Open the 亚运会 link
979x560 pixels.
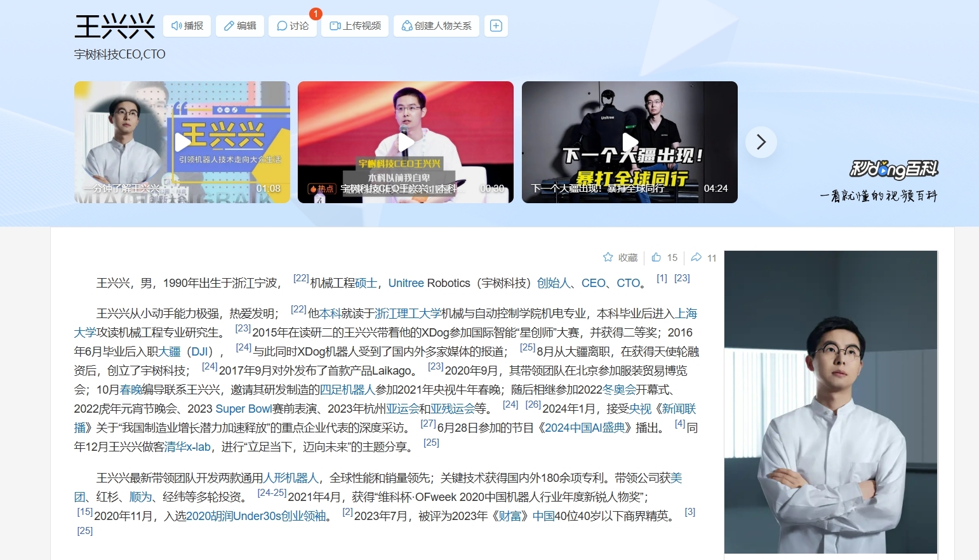point(403,409)
